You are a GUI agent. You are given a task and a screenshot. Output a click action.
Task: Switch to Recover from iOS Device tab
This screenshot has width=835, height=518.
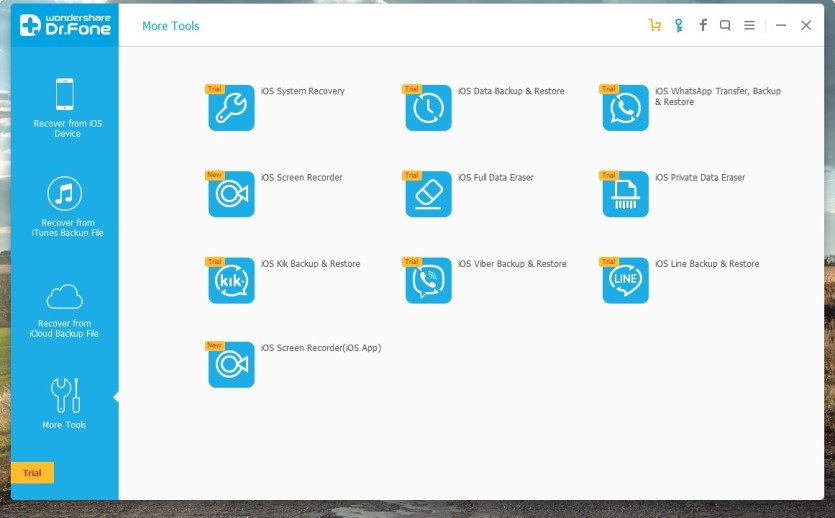pos(65,108)
